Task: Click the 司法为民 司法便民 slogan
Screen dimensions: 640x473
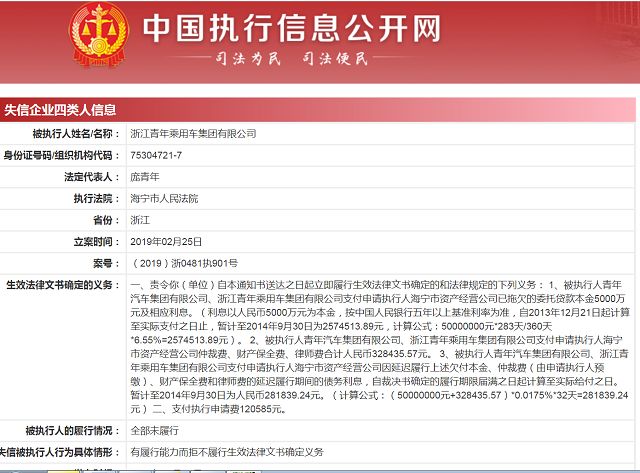Action: pos(292,59)
